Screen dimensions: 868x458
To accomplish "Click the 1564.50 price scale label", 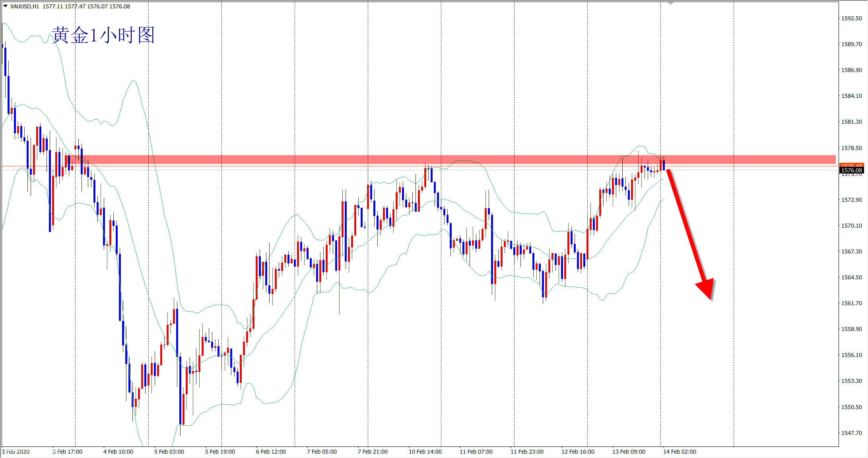I will pyautogui.click(x=851, y=277).
